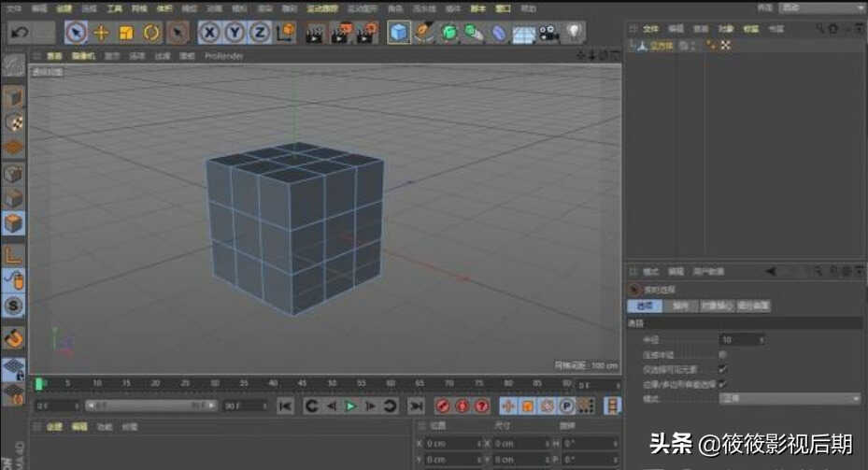Image resolution: width=868 pixels, height=470 pixels.
Task: Open the Spline pen tools icon
Action: [x=423, y=33]
